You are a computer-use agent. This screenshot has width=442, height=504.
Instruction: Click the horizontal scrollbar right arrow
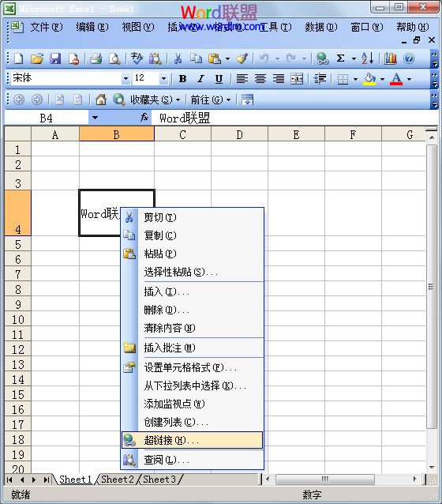[414, 480]
